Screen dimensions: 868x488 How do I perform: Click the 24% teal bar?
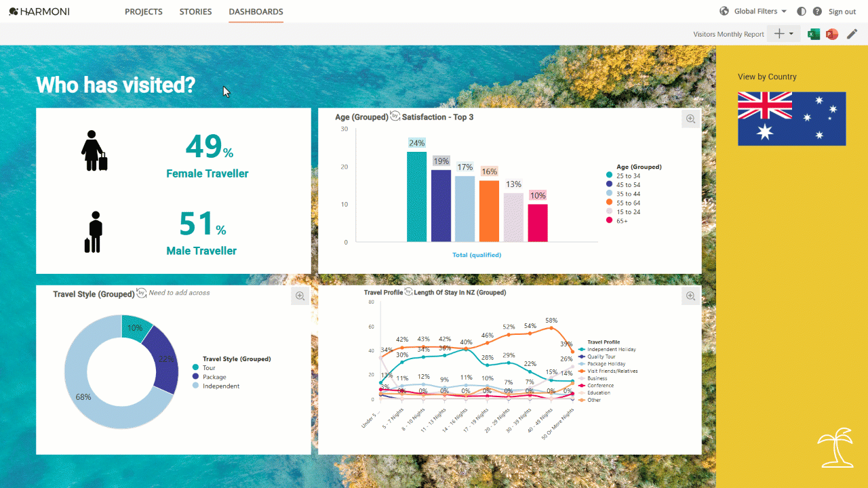tap(416, 197)
